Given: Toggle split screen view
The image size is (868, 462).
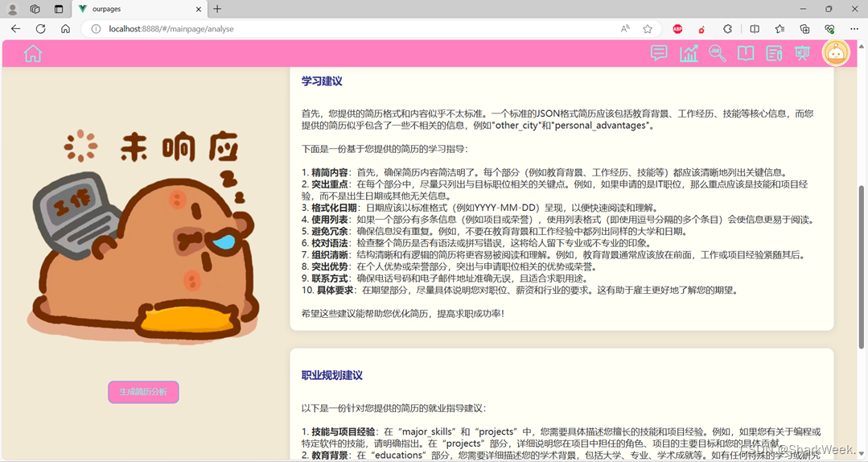Looking at the screenshot, I should click(x=755, y=29).
